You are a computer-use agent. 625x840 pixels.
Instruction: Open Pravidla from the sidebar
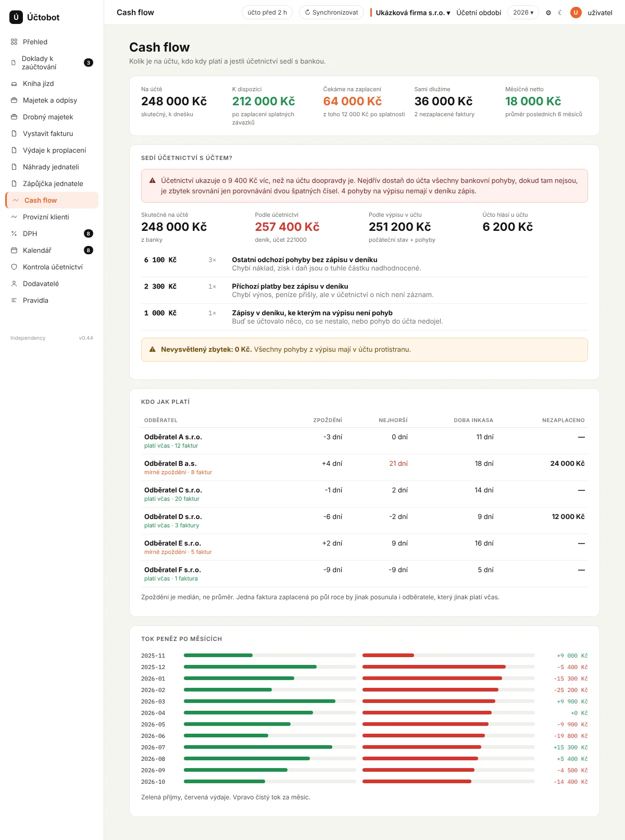tap(52, 300)
